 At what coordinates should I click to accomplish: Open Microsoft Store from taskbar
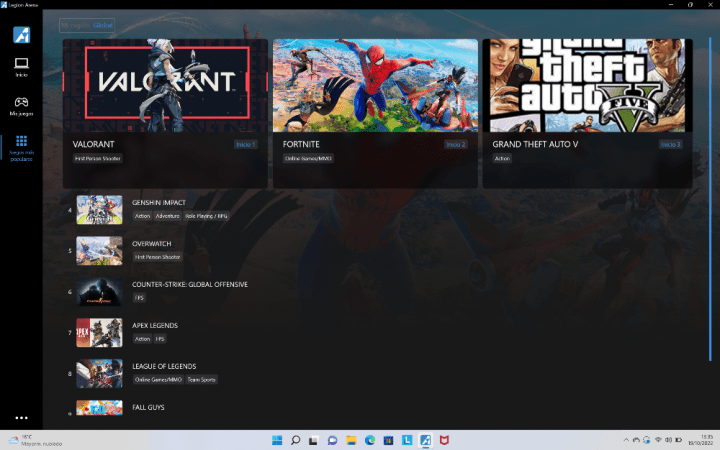pos(388,440)
